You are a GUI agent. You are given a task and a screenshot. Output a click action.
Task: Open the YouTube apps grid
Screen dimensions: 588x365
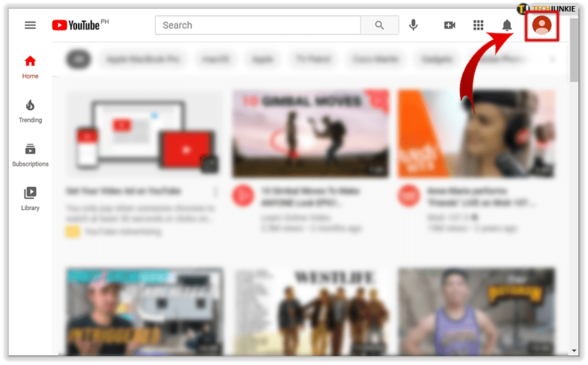(x=478, y=25)
